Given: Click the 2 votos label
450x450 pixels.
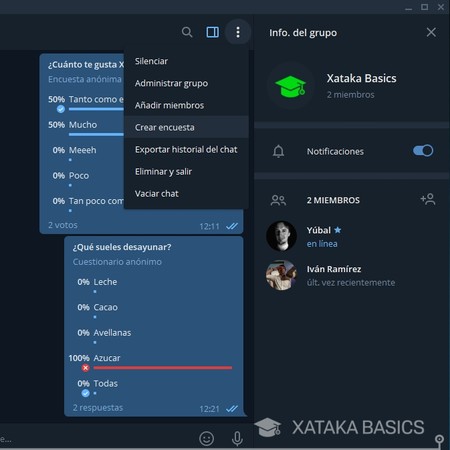Looking at the screenshot, I should pos(63,225).
